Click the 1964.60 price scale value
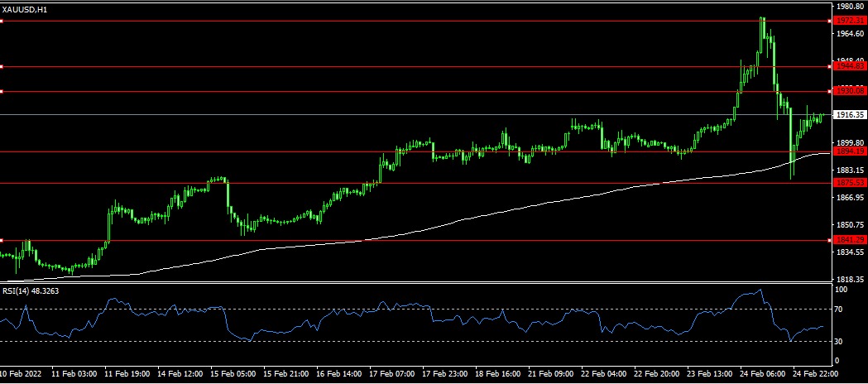Screen dimensions: 868x384 tap(851, 34)
